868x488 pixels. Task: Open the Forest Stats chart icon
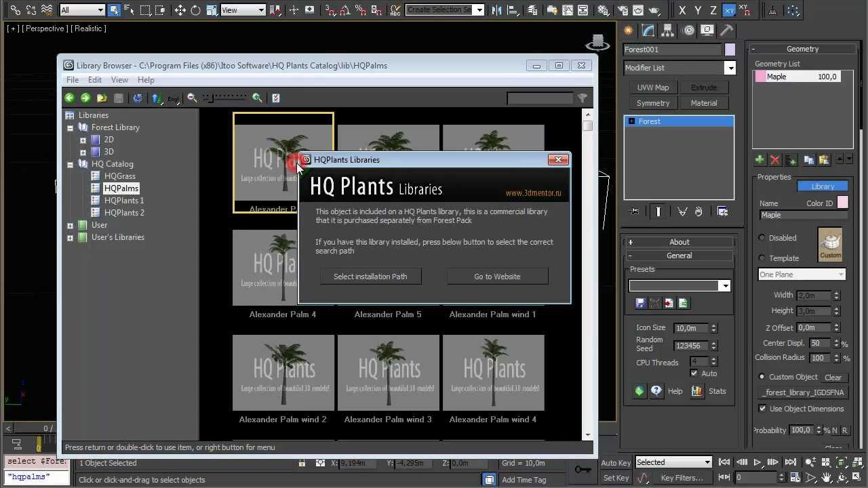(696, 391)
